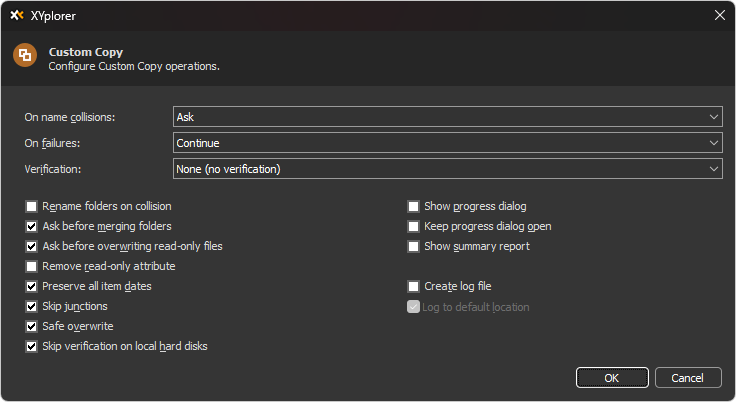Click the XYplorer logo icon in title bar
Screen dimensions: 736x402
coord(16,15)
